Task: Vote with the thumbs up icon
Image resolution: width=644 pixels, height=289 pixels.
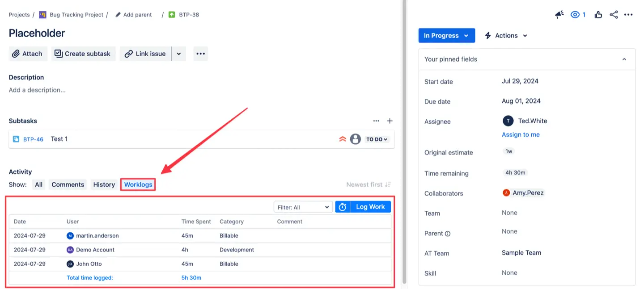Action: [x=598, y=14]
